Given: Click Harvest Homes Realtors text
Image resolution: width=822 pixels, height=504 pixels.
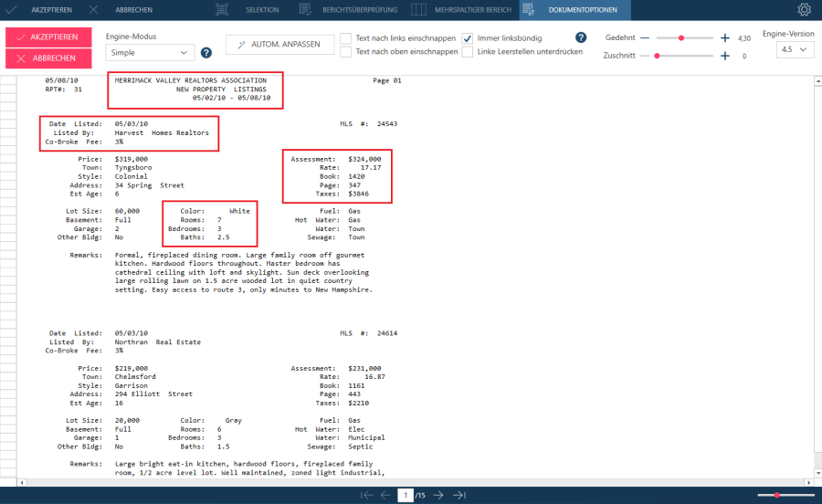Looking at the screenshot, I should pyautogui.click(x=162, y=132).
